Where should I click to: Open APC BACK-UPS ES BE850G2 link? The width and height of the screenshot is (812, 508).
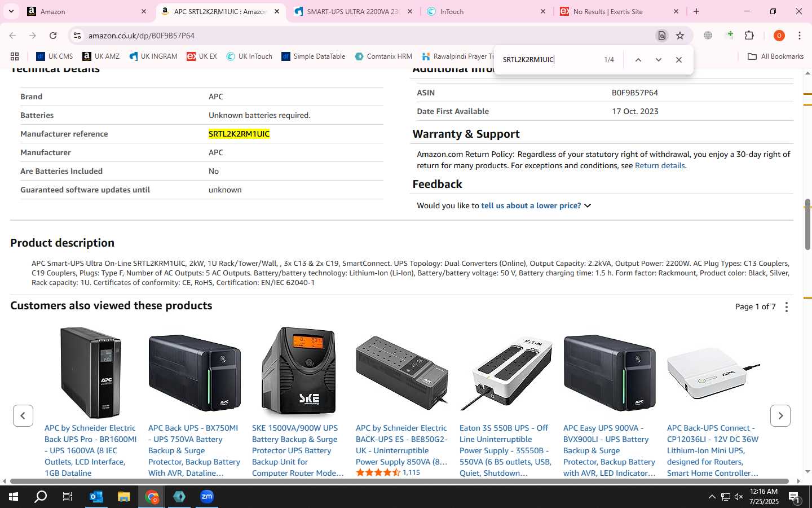401,445
